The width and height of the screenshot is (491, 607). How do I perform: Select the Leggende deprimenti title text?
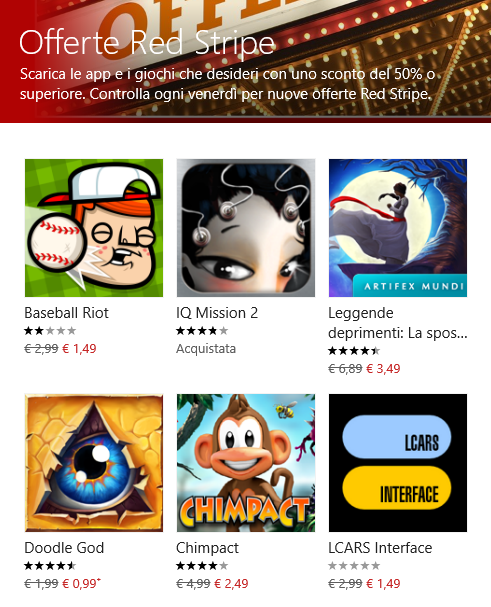click(x=398, y=323)
